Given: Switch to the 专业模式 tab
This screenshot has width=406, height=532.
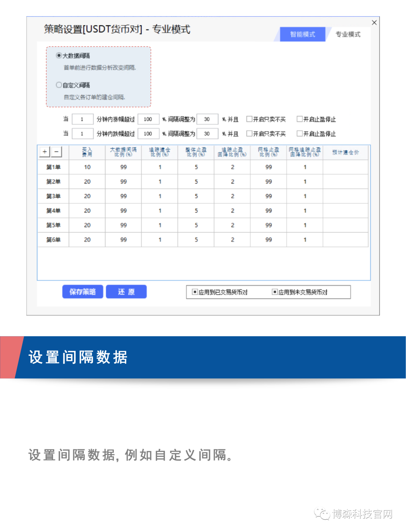Looking at the screenshot, I should [348, 34].
